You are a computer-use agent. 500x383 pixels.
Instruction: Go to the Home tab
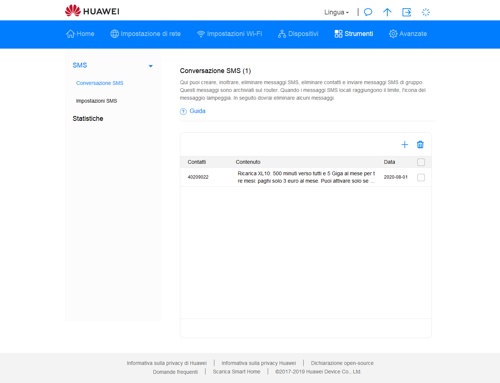(x=80, y=34)
